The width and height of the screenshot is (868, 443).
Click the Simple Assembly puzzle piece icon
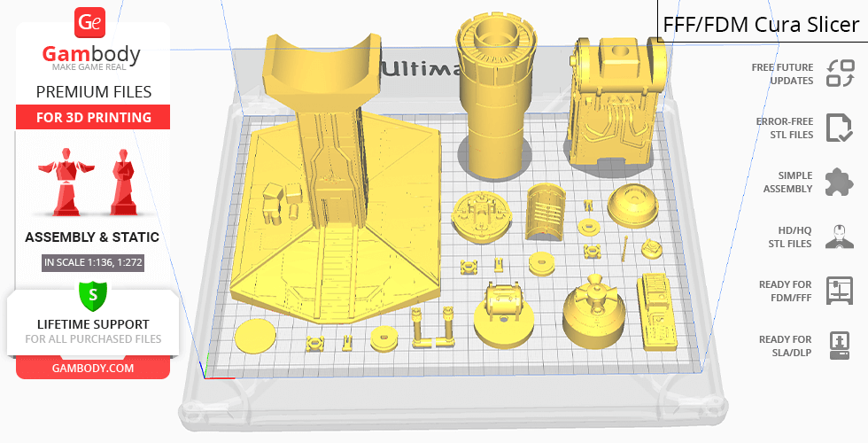pos(838,183)
